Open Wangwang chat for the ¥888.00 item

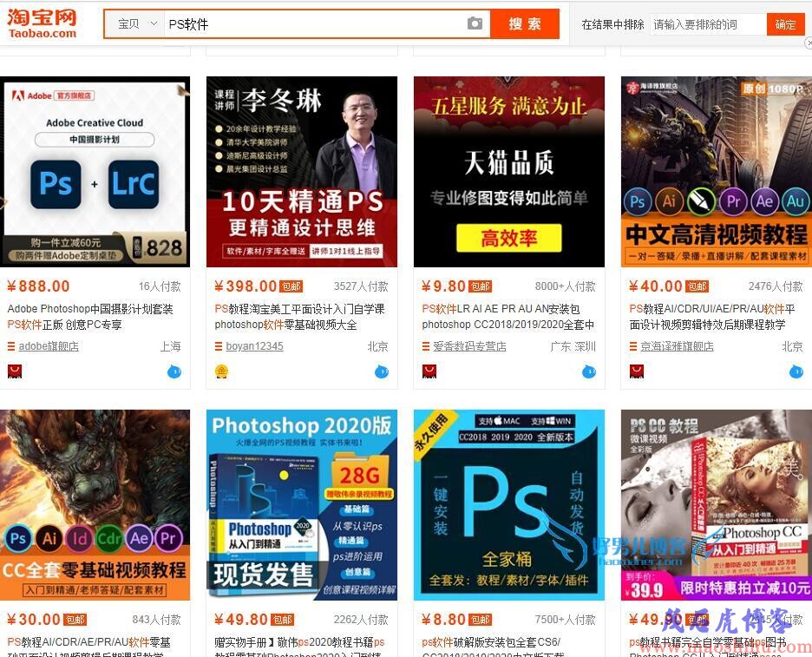tap(174, 371)
